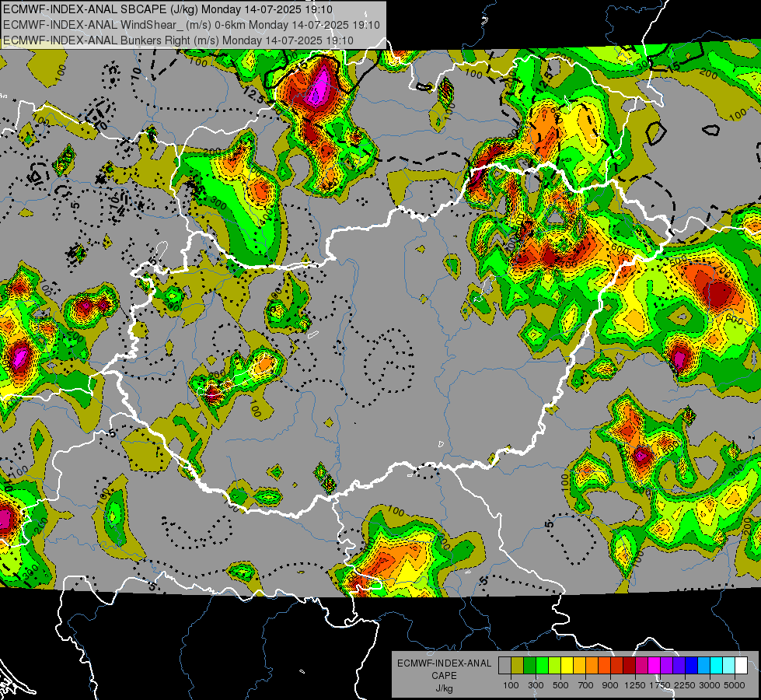The width and height of the screenshot is (761, 700).
Task: Click the indigo violet legend swatch before 2250
Action: pos(679,665)
